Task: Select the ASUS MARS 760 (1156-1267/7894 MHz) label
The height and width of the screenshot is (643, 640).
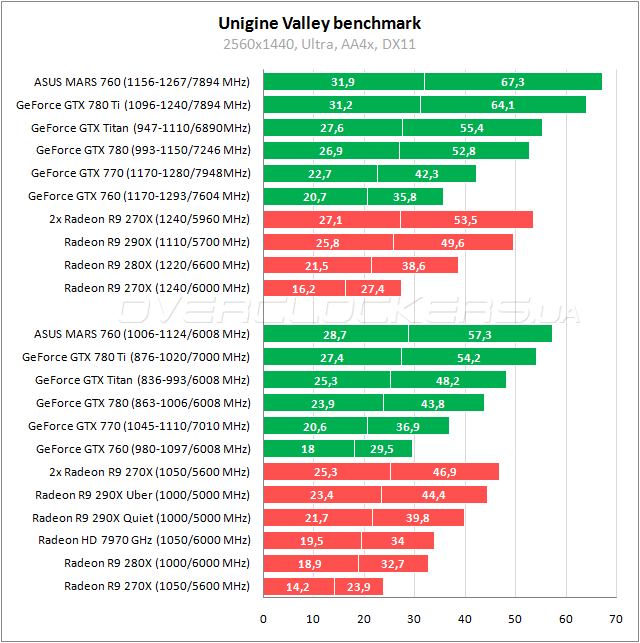Action: pos(141,82)
